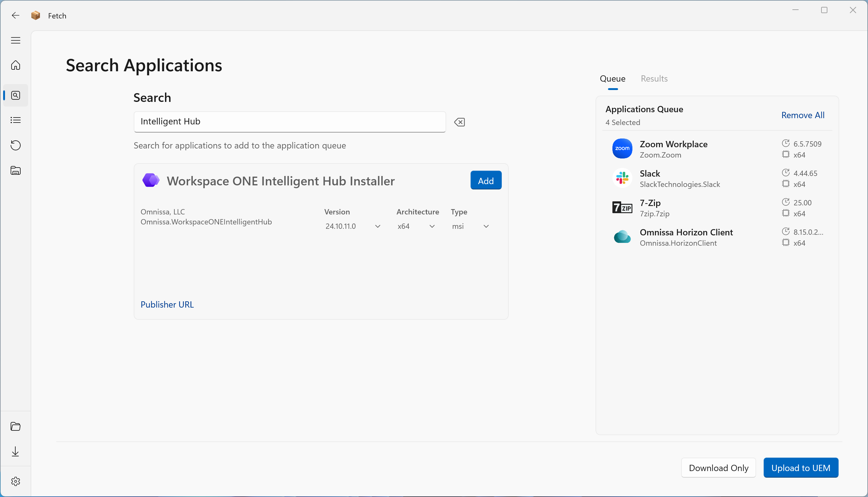Click the history refresh sidebar icon
Viewport: 868px width, 497px height.
pyautogui.click(x=16, y=145)
